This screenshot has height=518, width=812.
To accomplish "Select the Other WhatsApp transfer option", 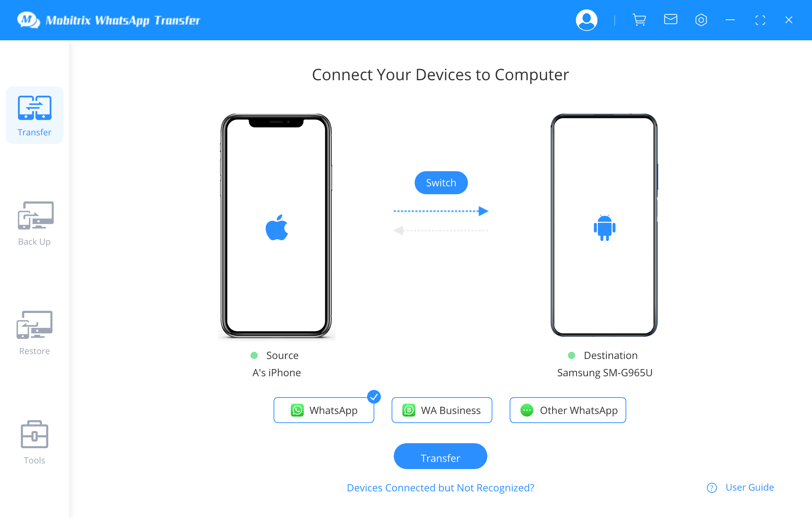I will tap(568, 410).
